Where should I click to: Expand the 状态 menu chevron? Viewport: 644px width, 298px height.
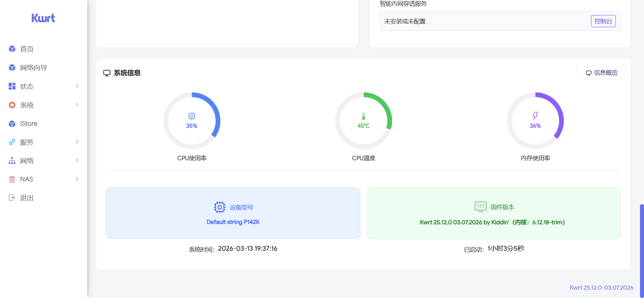point(77,86)
